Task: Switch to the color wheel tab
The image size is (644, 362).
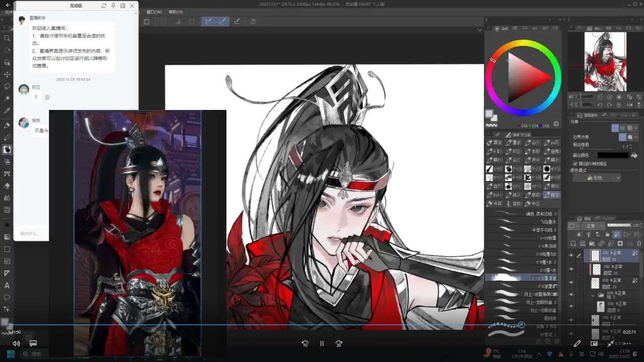Action: click(x=502, y=28)
